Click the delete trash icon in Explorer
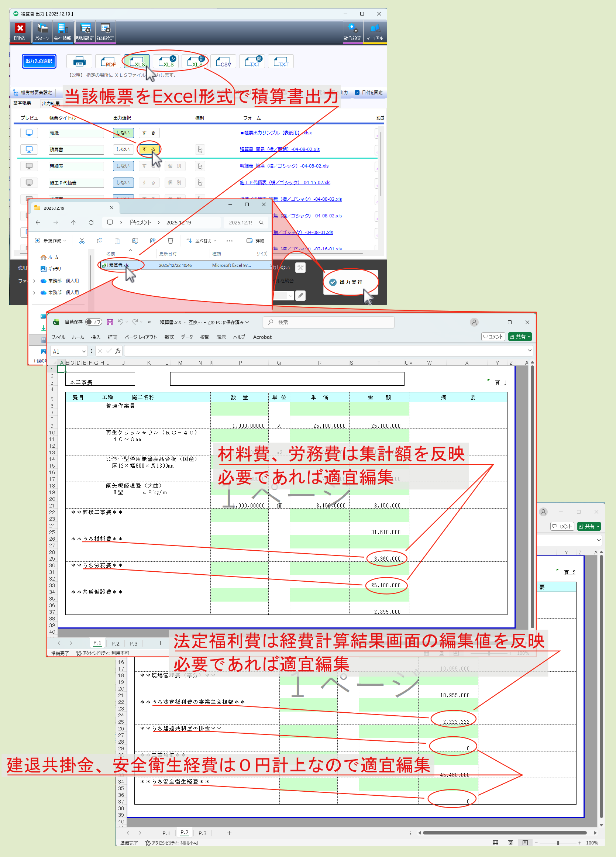Screen dimensions: 616x857 [x=171, y=241]
